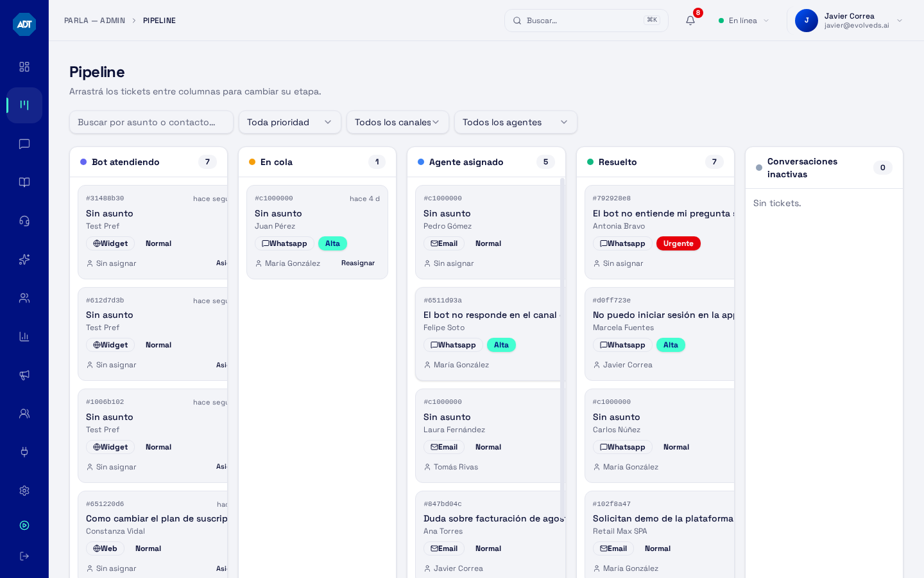Click the count badge 7 in Resuelto column
The height and width of the screenshot is (578, 924).
tap(714, 162)
